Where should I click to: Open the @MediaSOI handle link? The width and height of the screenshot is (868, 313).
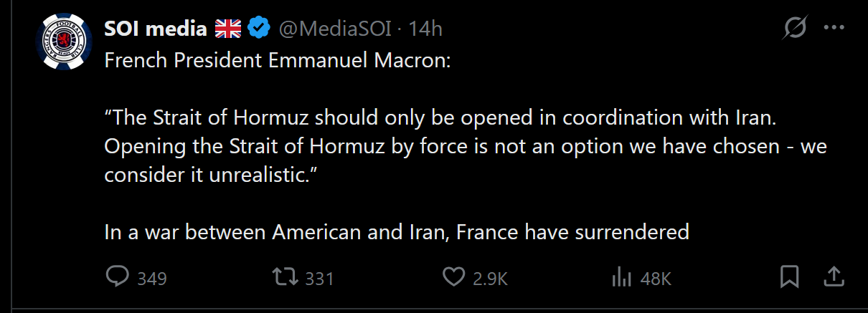[x=334, y=29]
